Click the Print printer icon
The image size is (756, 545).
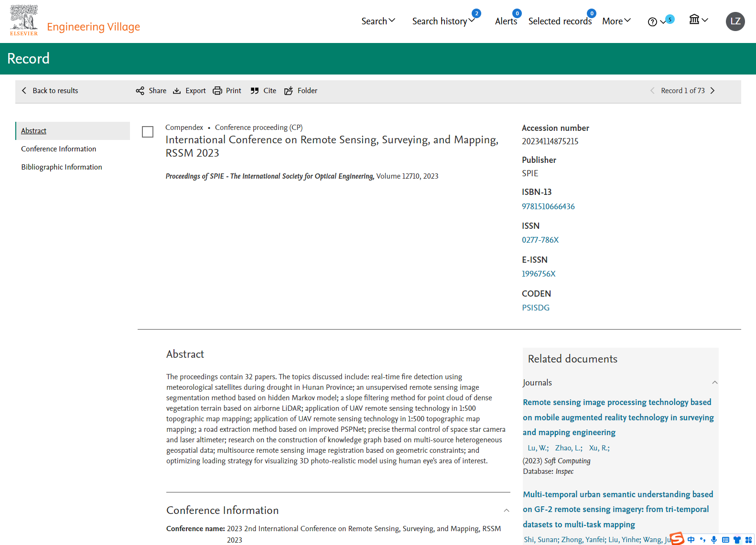tap(217, 91)
